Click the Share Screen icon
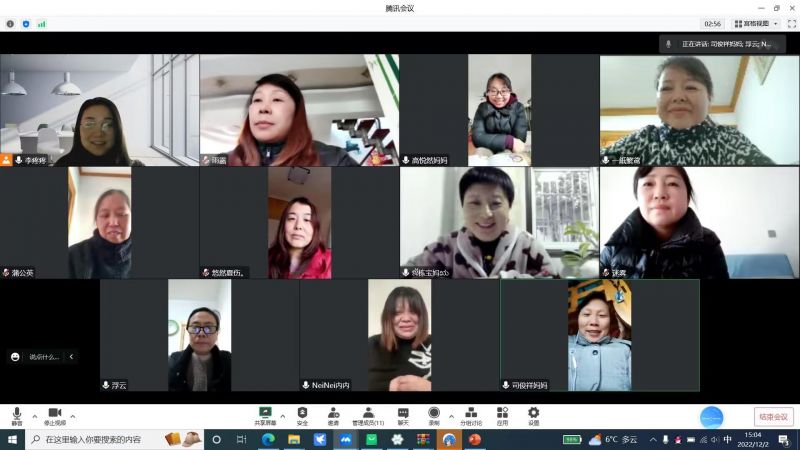This screenshot has width=800, height=450. 265,414
